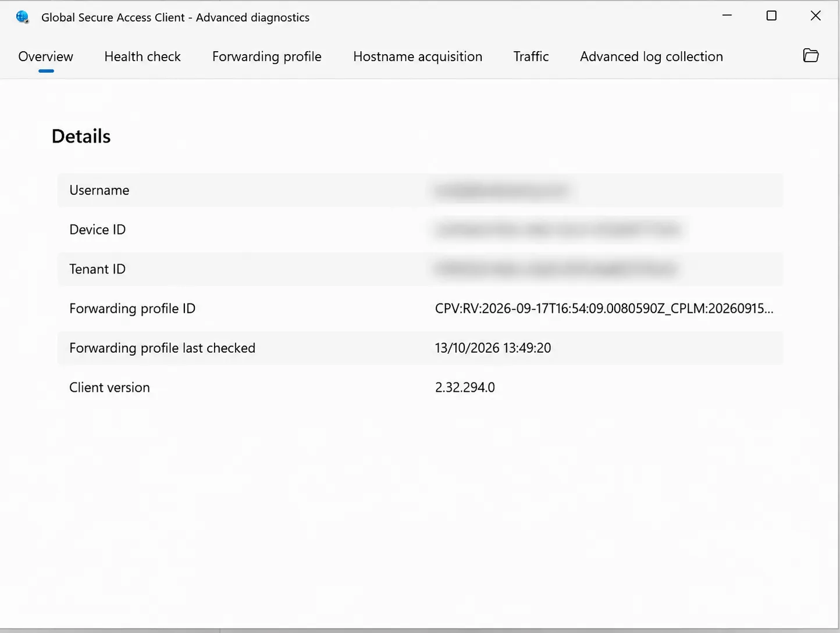The image size is (840, 633).
Task: Click the Client version label
Action: pyautogui.click(x=109, y=388)
